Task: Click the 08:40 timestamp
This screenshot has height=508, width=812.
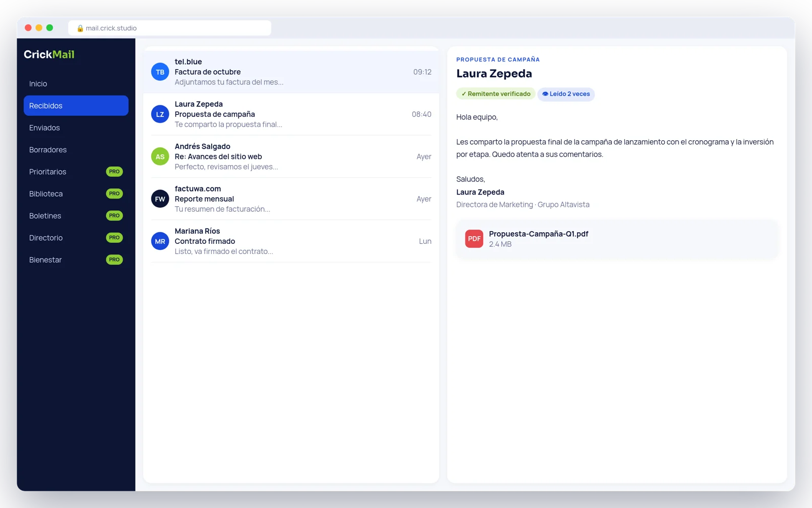Action: coord(422,114)
